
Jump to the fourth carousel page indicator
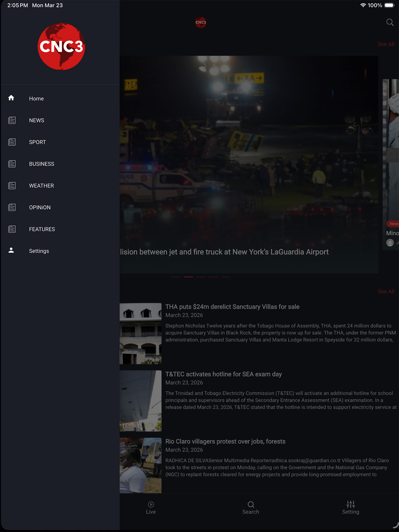[x=213, y=277]
